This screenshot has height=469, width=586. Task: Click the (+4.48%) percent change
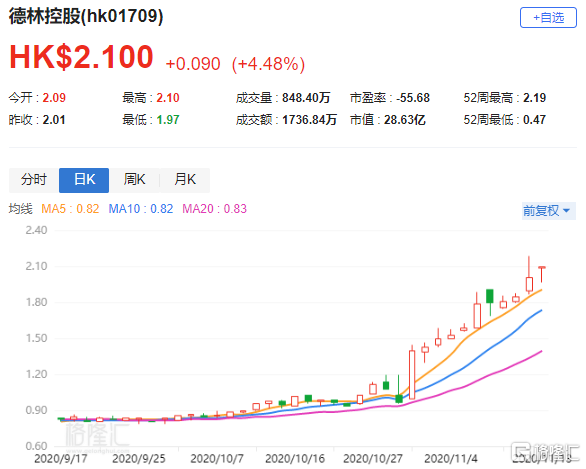coord(268,64)
